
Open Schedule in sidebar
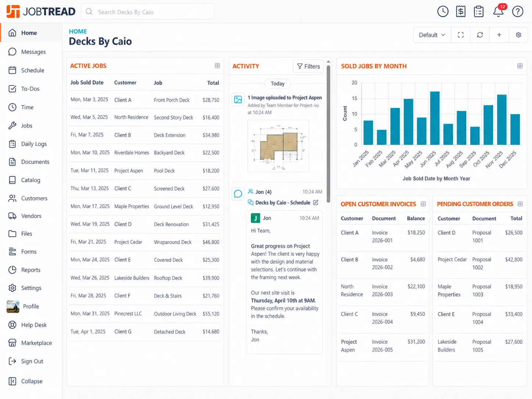tap(31, 70)
